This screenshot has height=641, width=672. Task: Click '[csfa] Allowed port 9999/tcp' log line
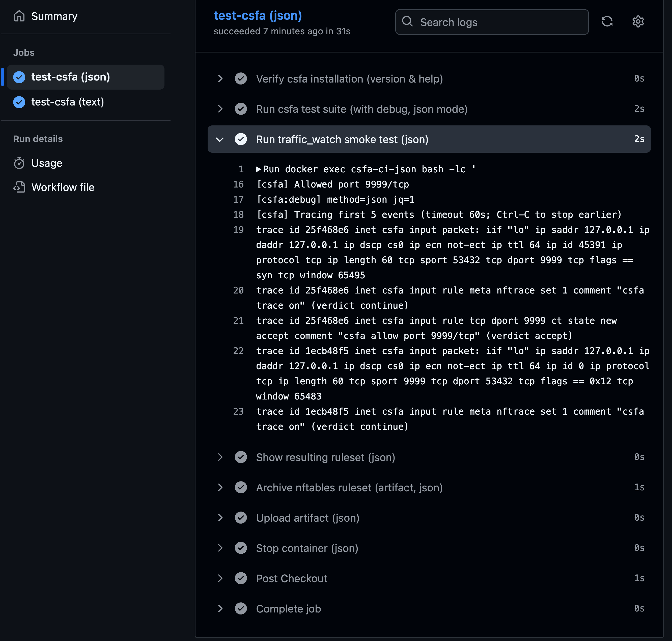click(x=332, y=184)
